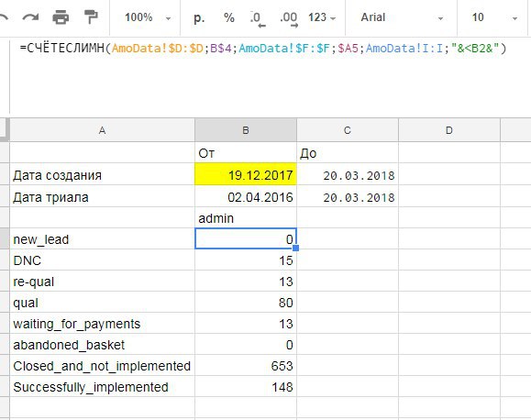Viewport: 531px width, 420px height.
Task: Select the Closed_and_not_implemented cell
Action: click(103, 366)
